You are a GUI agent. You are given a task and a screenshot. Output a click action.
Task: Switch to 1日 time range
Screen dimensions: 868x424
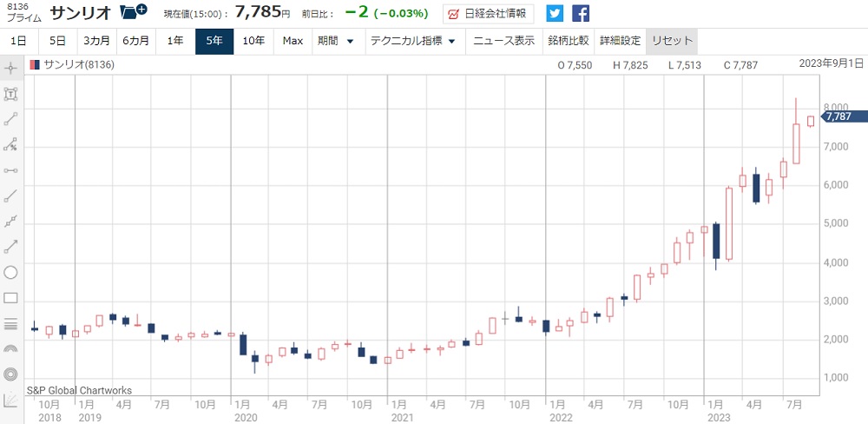tap(18, 41)
